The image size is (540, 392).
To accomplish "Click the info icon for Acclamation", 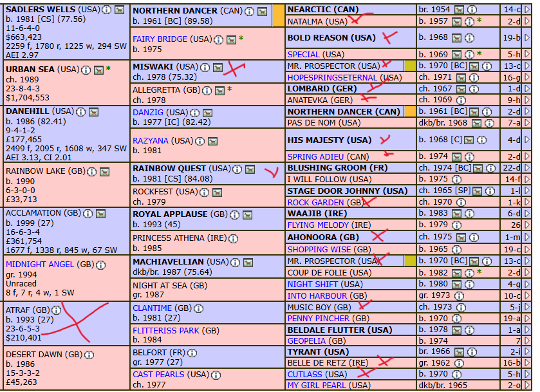I will pos(88,213).
